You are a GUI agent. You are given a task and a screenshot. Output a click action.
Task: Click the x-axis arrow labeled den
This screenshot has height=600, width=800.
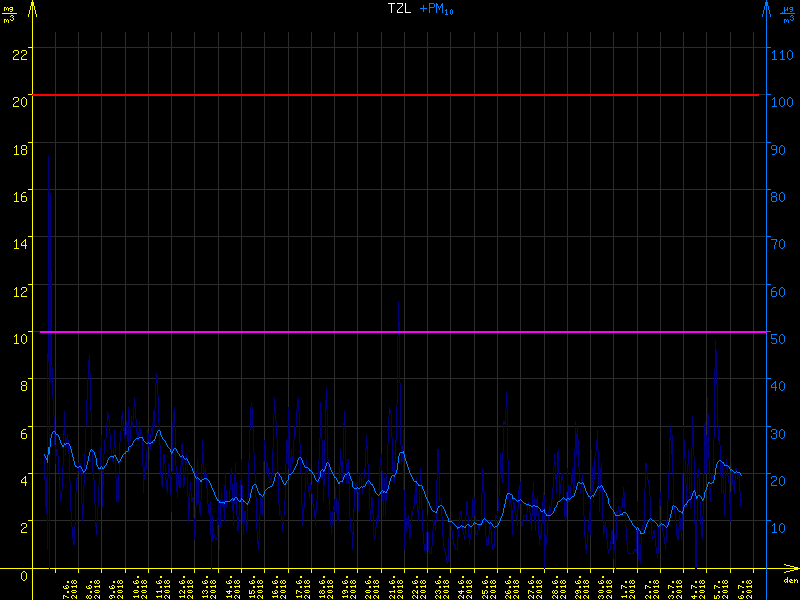tap(790, 573)
